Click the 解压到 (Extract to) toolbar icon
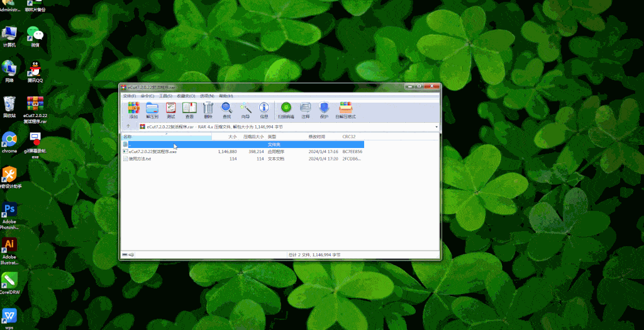Viewport: 644px width, 330px height. tap(152, 110)
